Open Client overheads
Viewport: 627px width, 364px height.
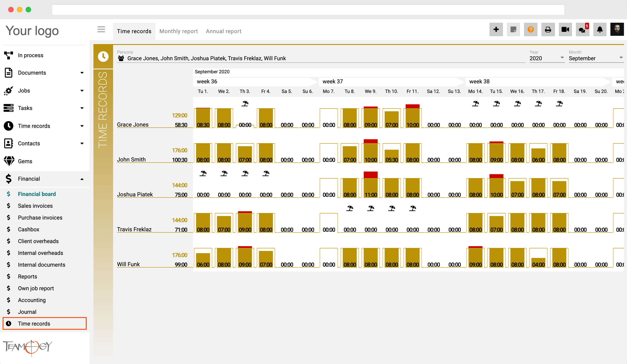[x=38, y=241]
